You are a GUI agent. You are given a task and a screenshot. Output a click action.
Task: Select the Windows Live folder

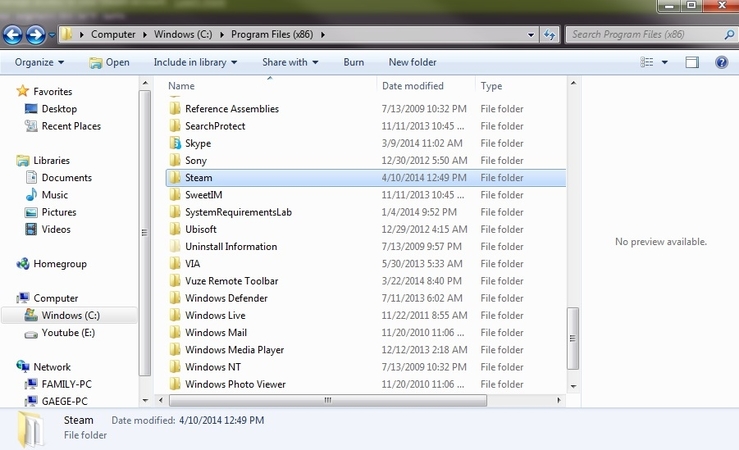point(215,315)
